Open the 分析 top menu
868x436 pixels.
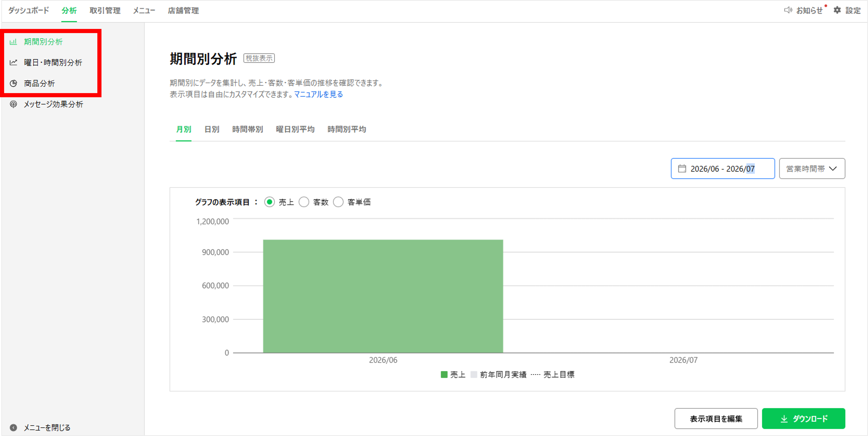[69, 10]
